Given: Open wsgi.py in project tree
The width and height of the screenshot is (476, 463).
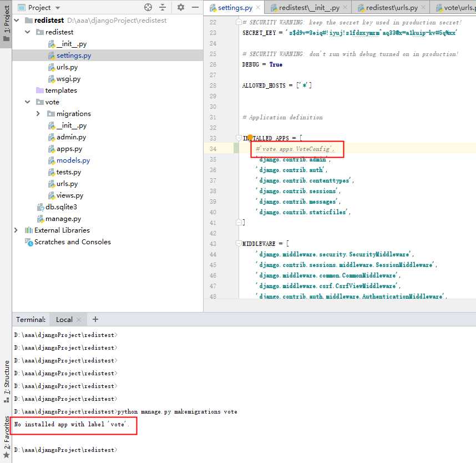Looking at the screenshot, I should point(68,79).
